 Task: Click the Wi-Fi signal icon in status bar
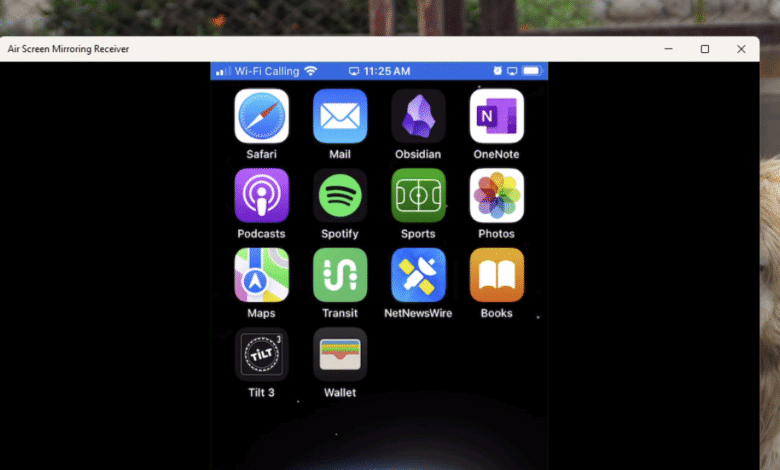(x=310, y=71)
